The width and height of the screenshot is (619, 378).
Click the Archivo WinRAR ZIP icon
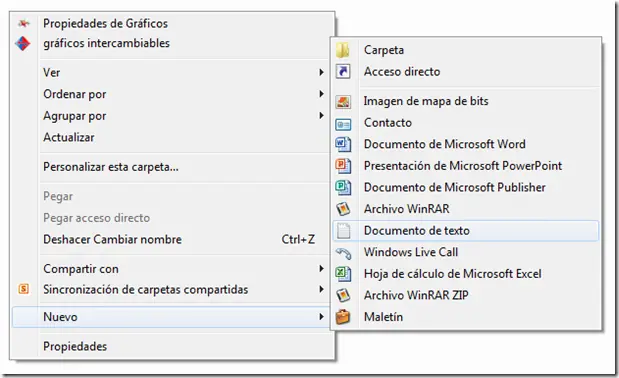(x=343, y=295)
